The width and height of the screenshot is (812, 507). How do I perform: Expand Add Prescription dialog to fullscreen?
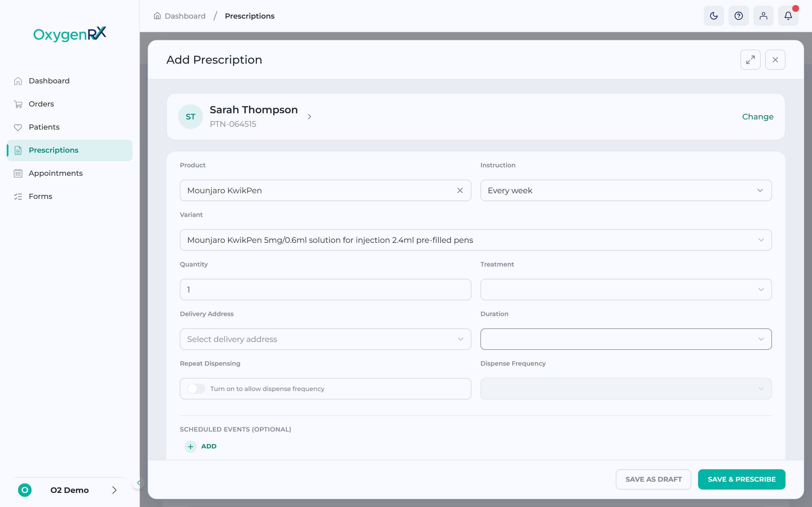[750, 60]
